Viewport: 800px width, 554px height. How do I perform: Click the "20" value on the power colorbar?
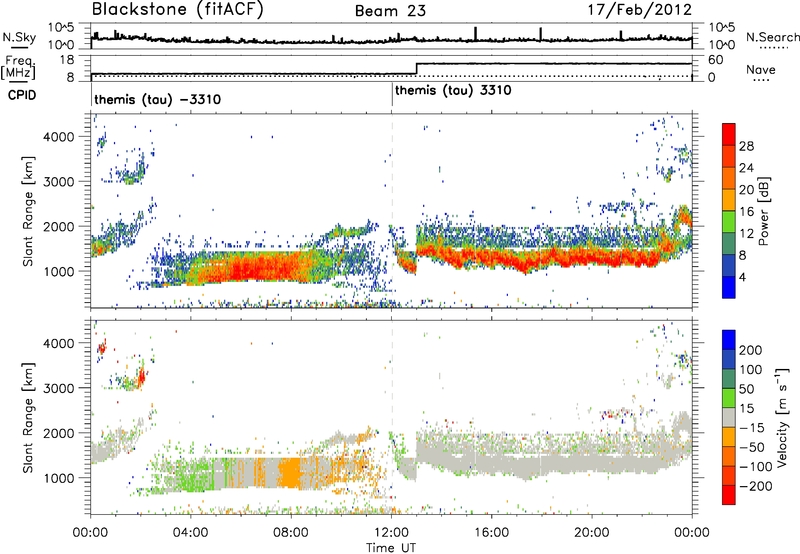746,190
